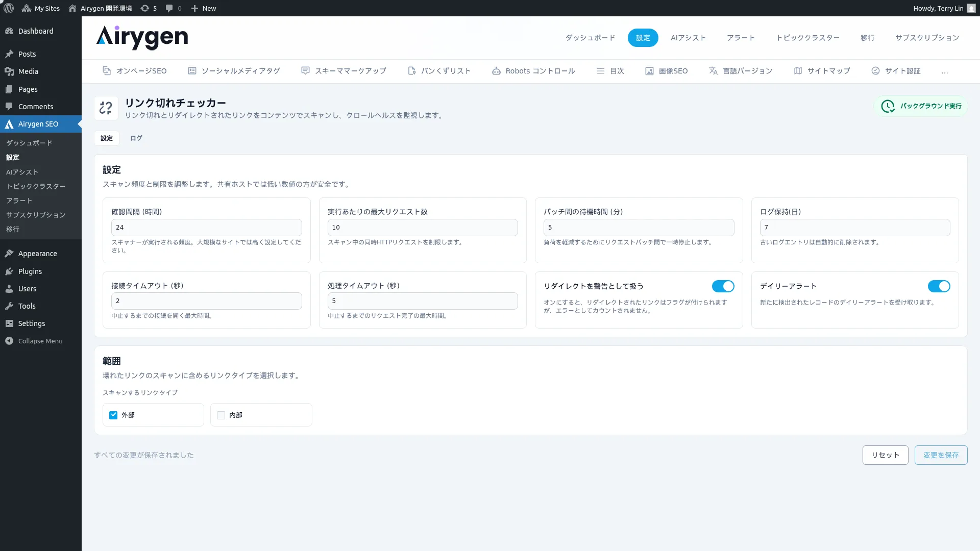The width and height of the screenshot is (980, 551).
Task: Open Robots コントロール section
Action: pyautogui.click(x=533, y=71)
